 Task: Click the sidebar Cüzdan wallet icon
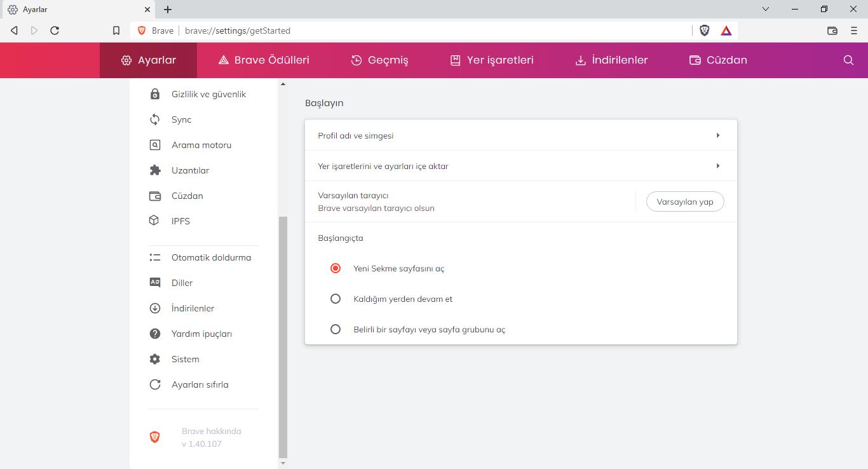pyautogui.click(x=154, y=196)
